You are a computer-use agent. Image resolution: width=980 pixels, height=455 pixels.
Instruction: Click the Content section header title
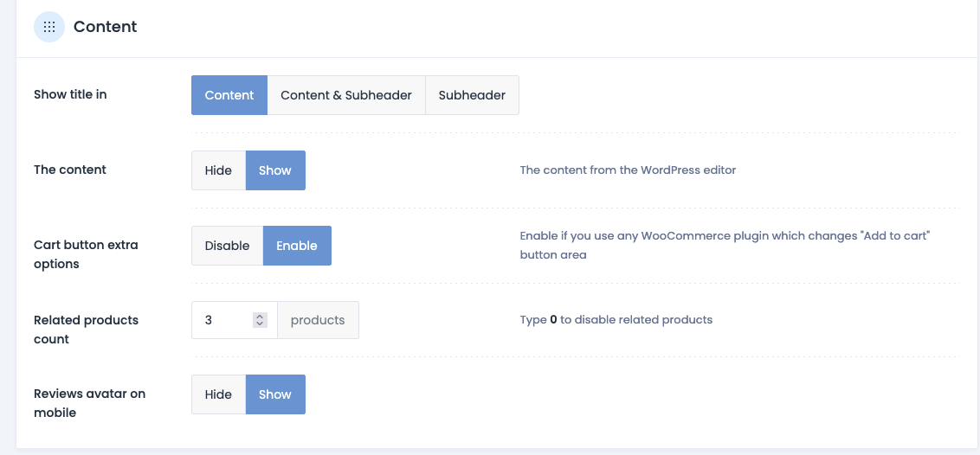click(106, 27)
